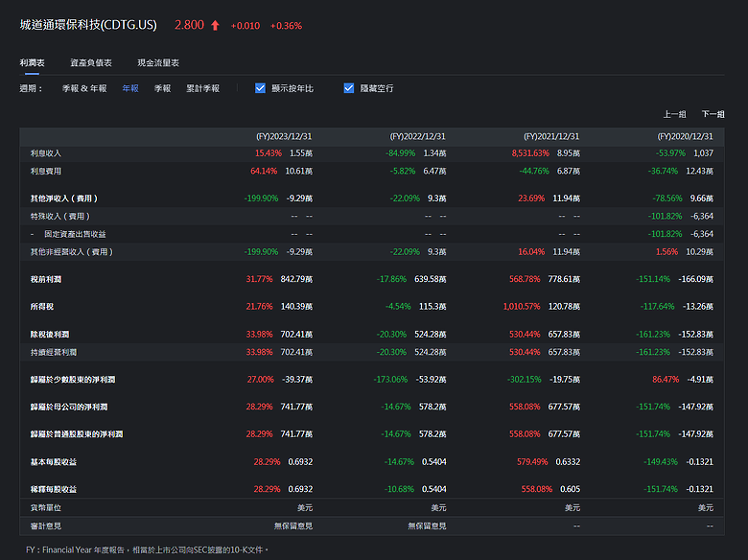Click 無保留意見 under the 2022 column
748x560 pixels.
427,525
